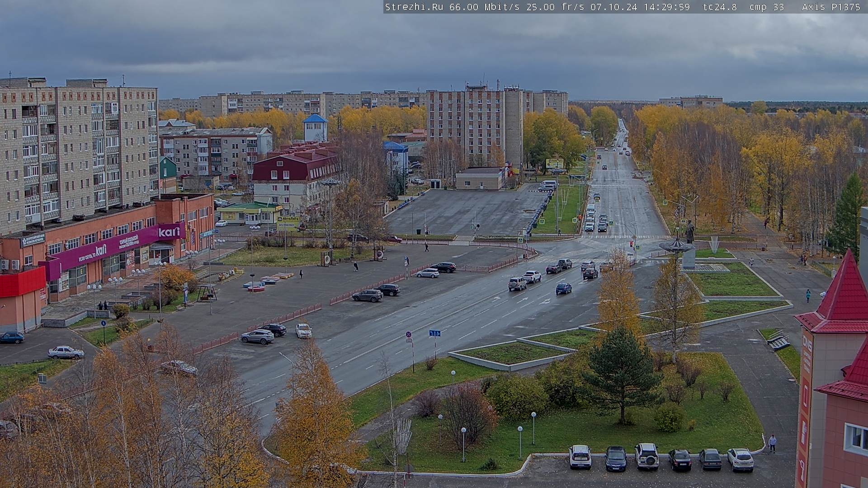Click the Strezhi.Ru overlay text
This screenshot has height=488, width=868.
click(414, 7)
